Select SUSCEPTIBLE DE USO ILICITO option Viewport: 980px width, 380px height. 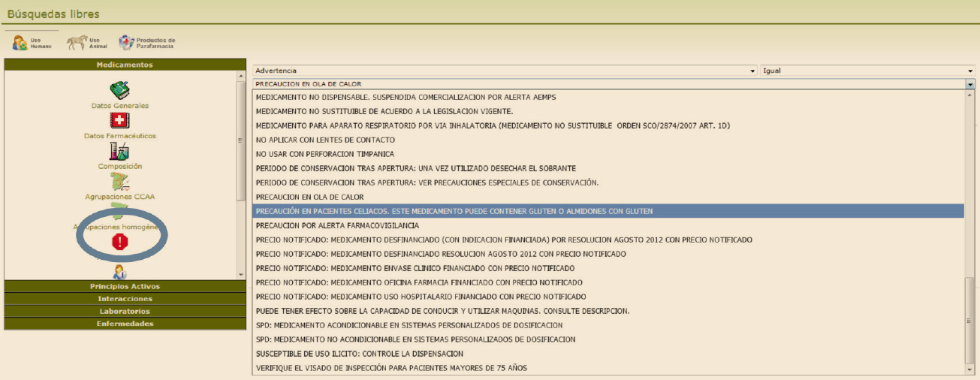point(359,353)
